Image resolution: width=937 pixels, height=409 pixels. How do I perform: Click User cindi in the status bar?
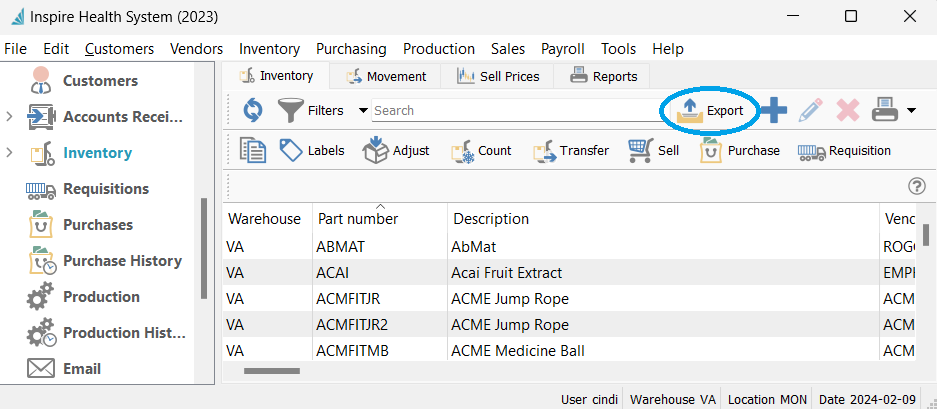tap(589, 399)
